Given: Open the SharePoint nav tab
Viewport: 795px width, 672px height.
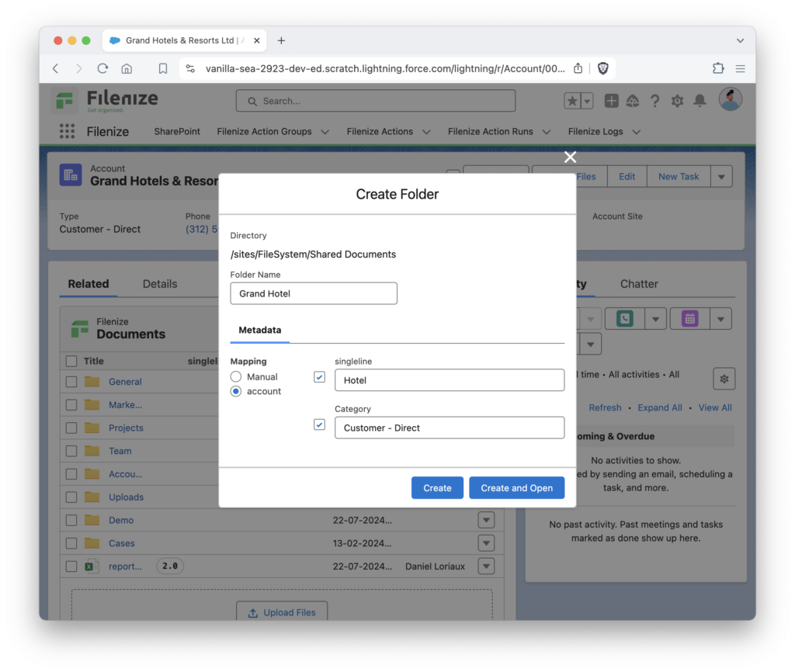Looking at the screenshot, I should [177, 131].
